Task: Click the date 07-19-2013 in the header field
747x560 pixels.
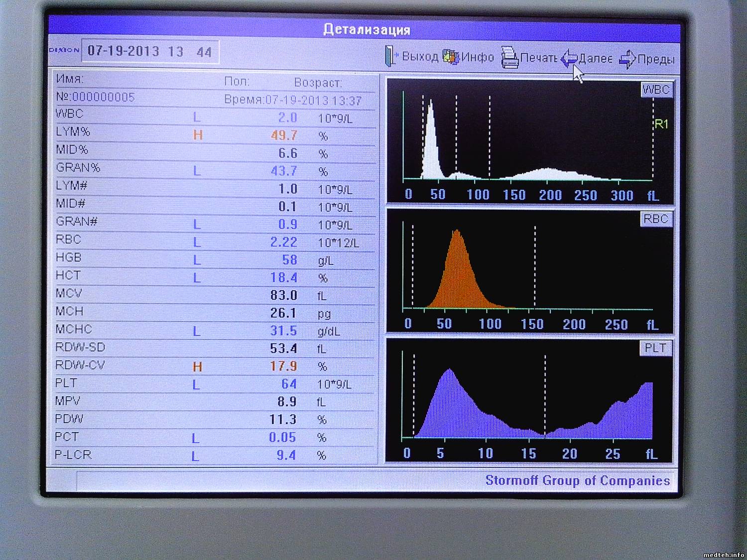Action: [x=124, y=51]
